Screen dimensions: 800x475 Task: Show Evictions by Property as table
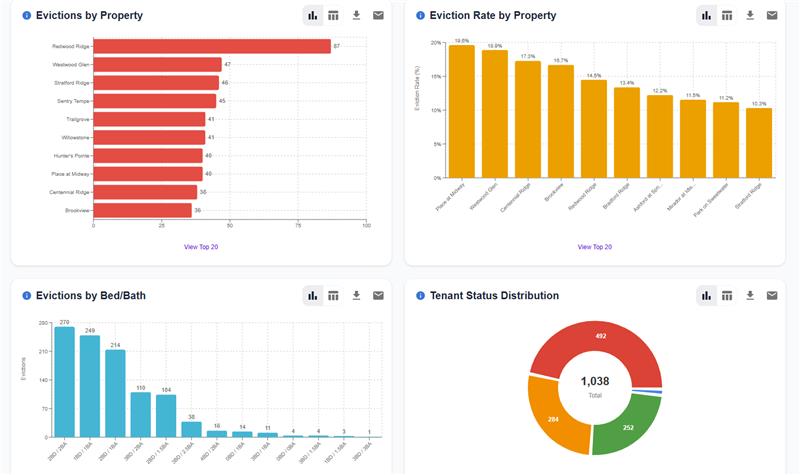point(334,16)
